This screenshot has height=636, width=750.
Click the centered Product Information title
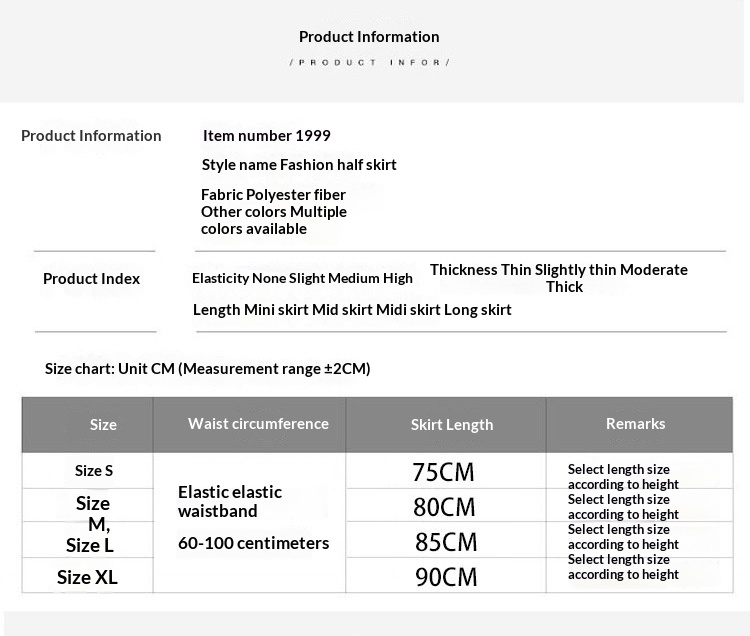[369, 37]
